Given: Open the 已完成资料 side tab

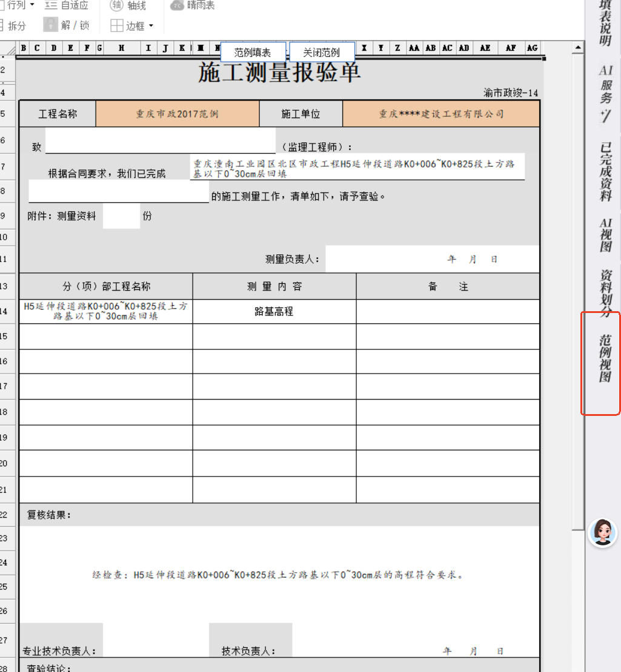Looking at the screenshot, I should click(605, 171).
